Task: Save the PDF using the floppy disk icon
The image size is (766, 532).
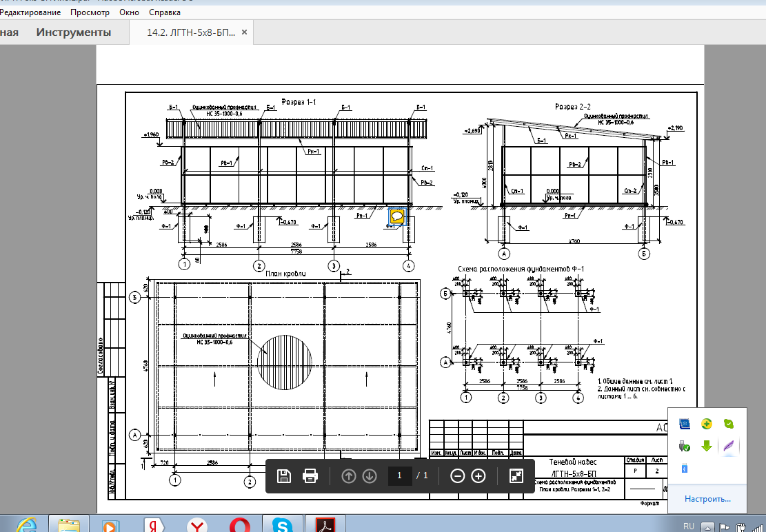Action: pyautogui.click(x=283, y=475)
